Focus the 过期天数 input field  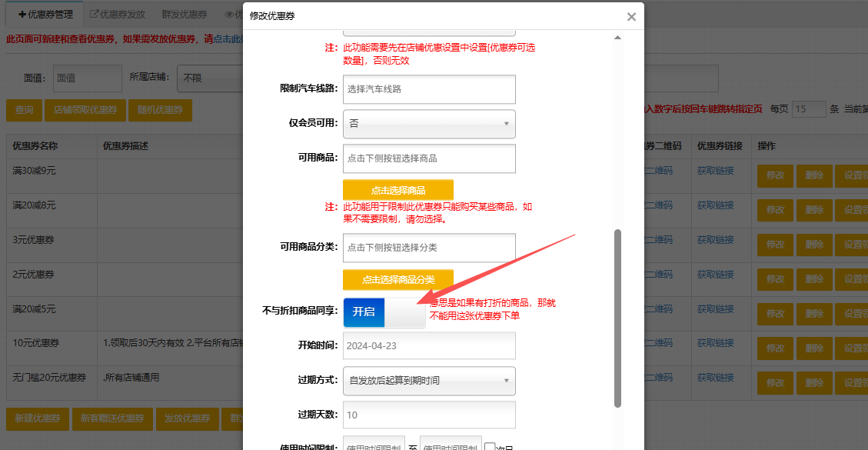pos(428,415)
